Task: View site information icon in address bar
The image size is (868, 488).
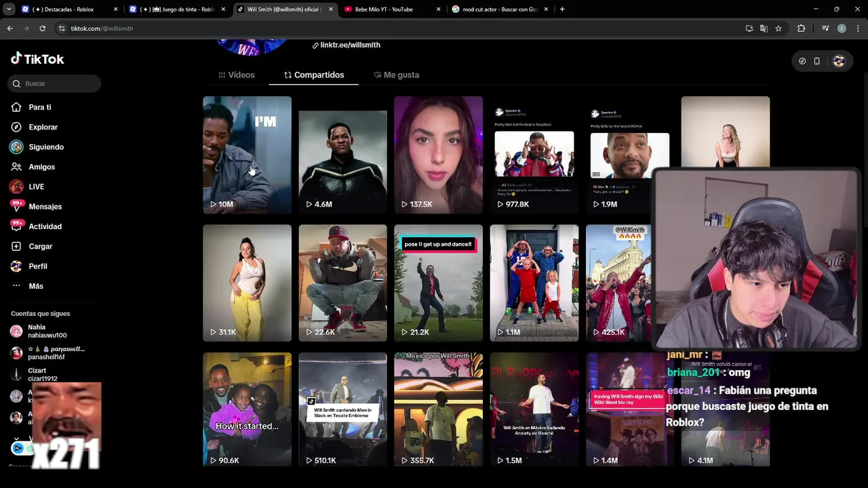Action: (x=62, y=28)
